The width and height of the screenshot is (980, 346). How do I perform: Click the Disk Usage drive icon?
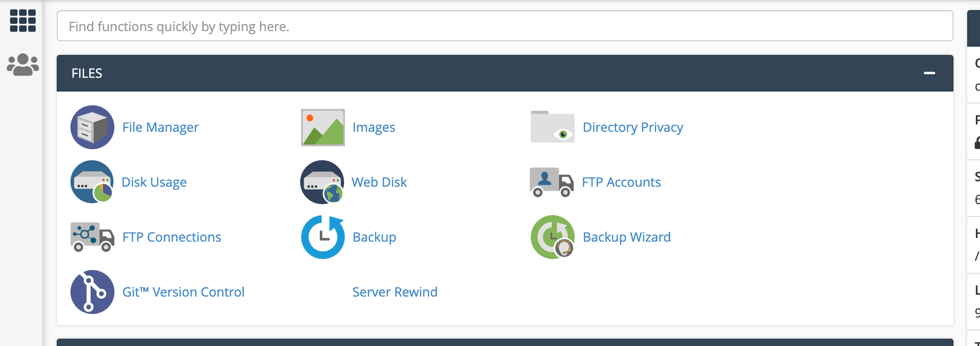pyautogui.click(x=92, y=182)
